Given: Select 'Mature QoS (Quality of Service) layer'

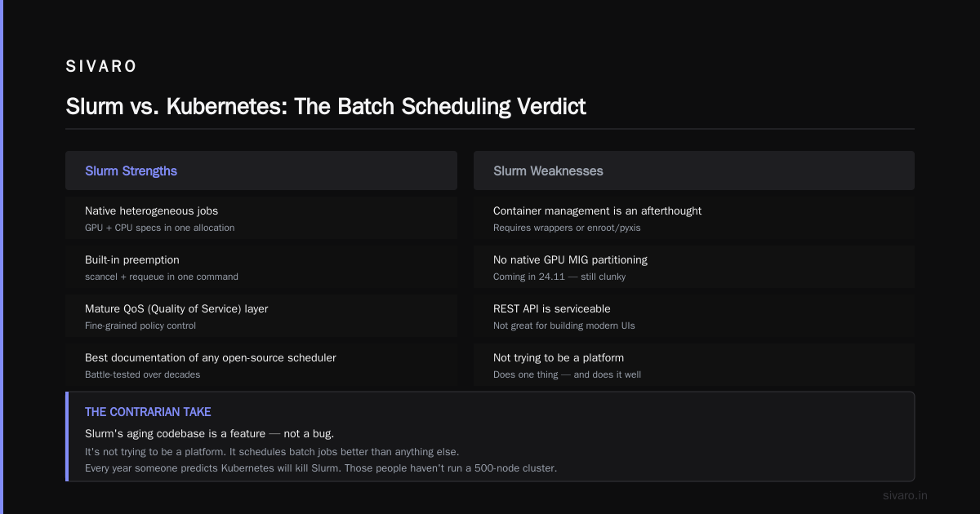Looking at the screenshot, I should coord(176,308).
